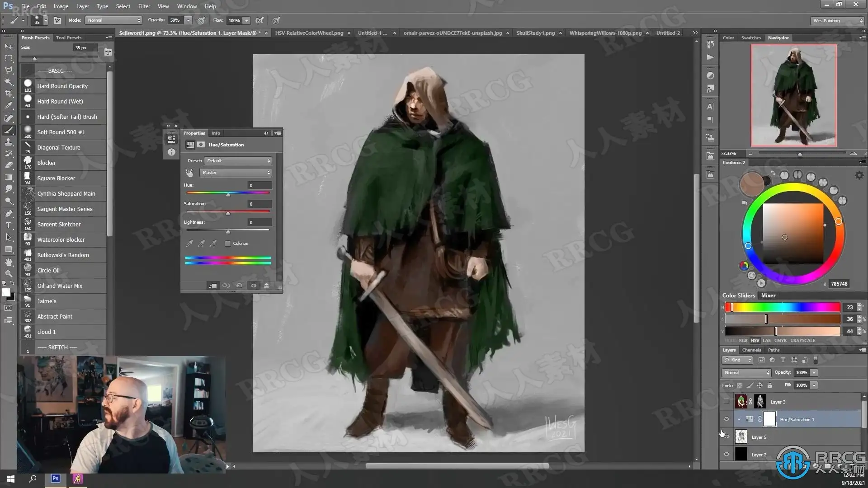Select the Eyedropper tool
This screenshot has width=868, height=488.
(x=9, y=106)
